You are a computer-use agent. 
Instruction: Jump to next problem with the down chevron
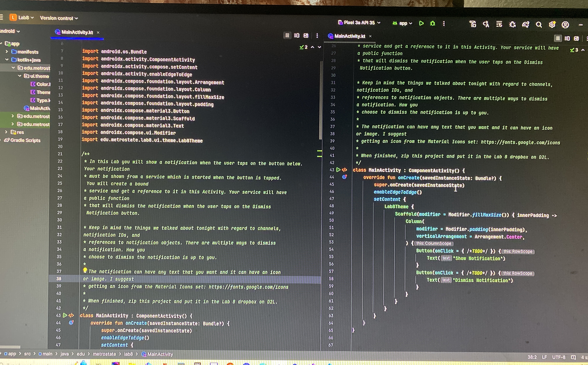coord(320,47)
